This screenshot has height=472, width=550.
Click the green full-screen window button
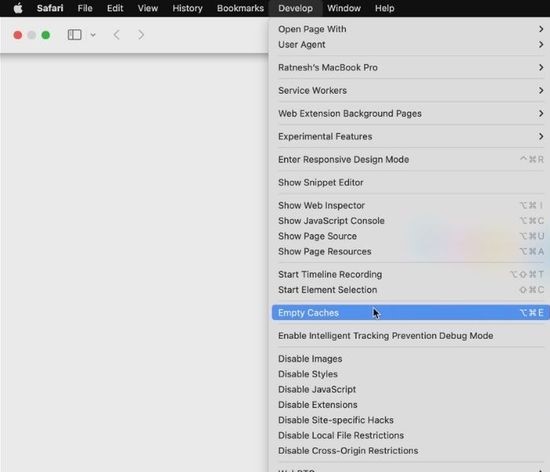[x=46, y=35]
